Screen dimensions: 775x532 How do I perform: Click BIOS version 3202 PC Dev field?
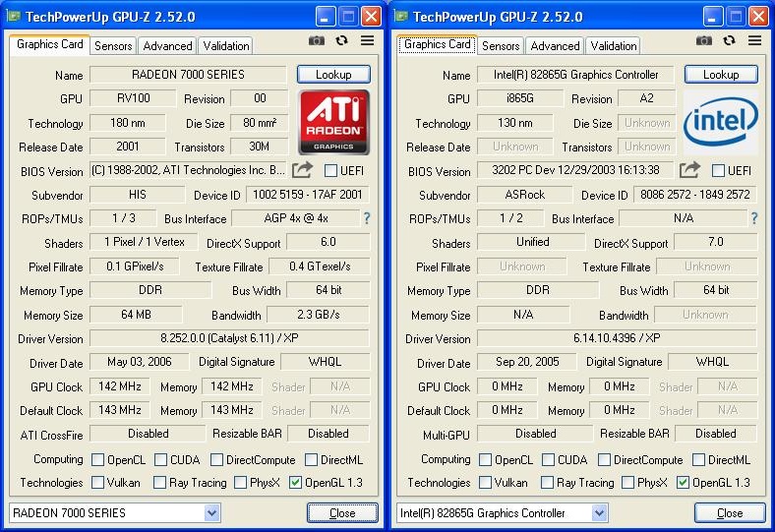coord(575,170)
